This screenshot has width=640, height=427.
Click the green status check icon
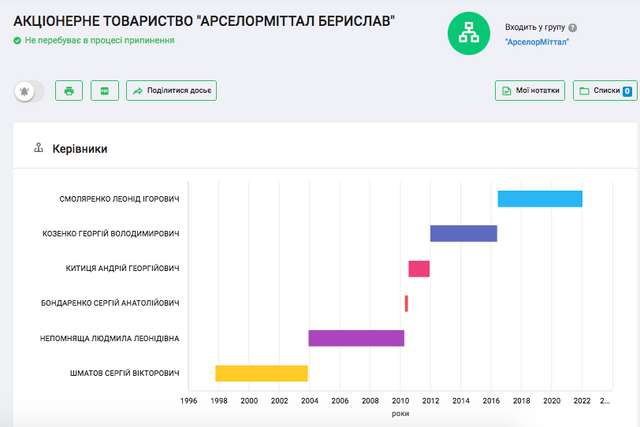tap(17, 40)
